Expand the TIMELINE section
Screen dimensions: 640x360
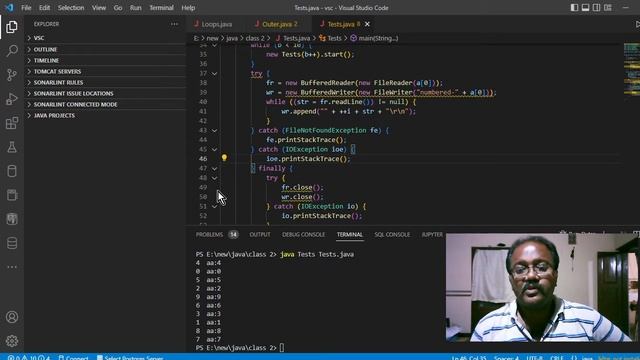tap(105, 60)
